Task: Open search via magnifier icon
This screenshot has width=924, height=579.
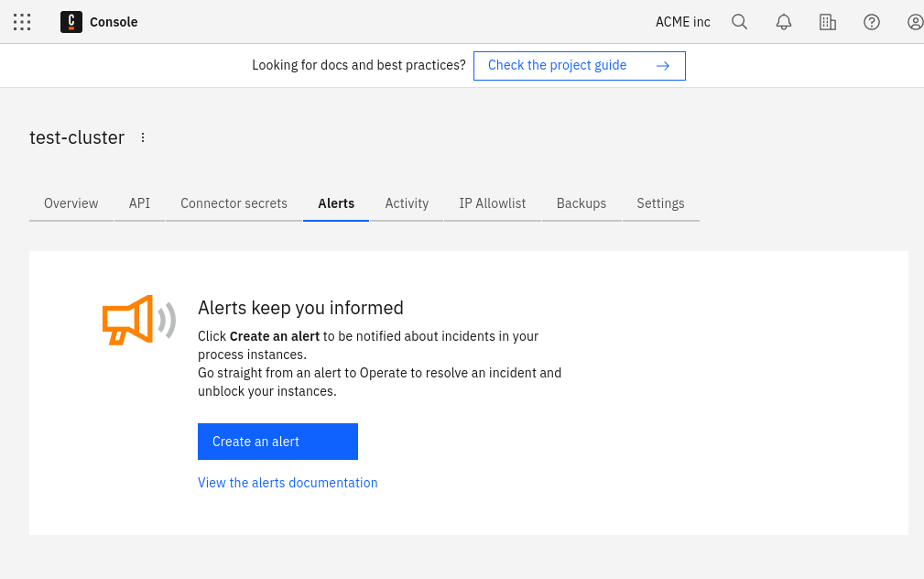Action: pyautogui.click(x=740, y=22)
